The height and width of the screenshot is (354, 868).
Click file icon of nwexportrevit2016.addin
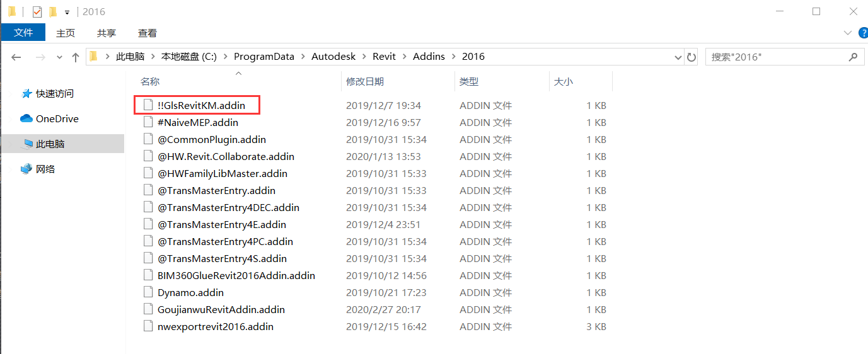click(148, 326)
